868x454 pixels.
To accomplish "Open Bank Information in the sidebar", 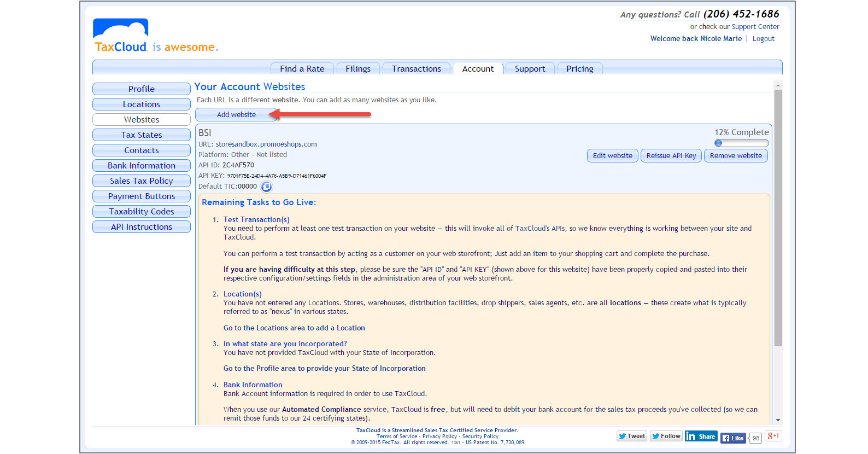I will [x=142, y=165].
